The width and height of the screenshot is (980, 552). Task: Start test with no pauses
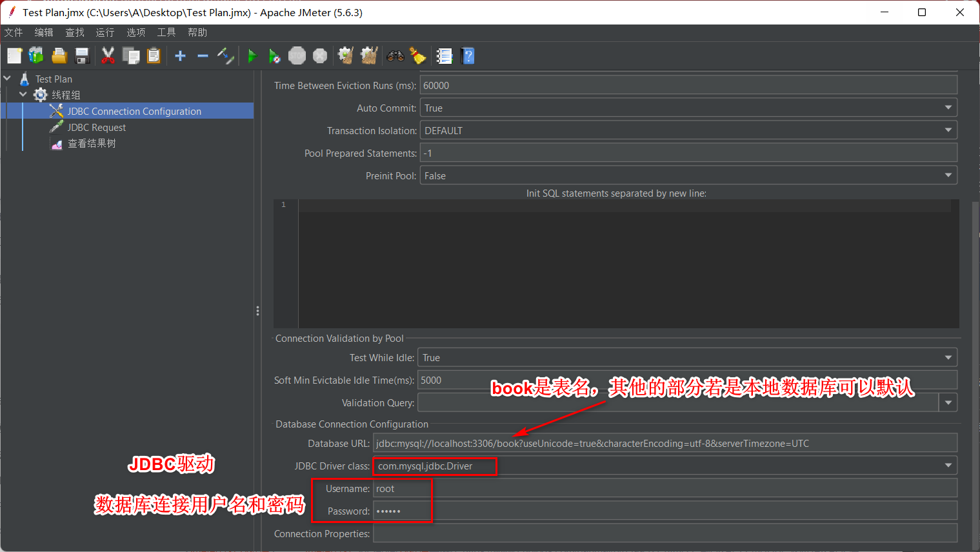point(274,56)
